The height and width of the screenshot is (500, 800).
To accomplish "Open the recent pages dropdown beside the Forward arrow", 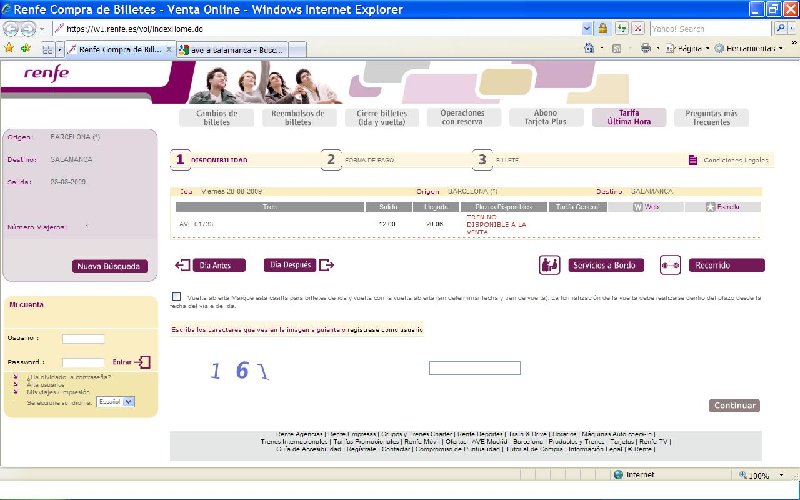I will coord(42,29).
